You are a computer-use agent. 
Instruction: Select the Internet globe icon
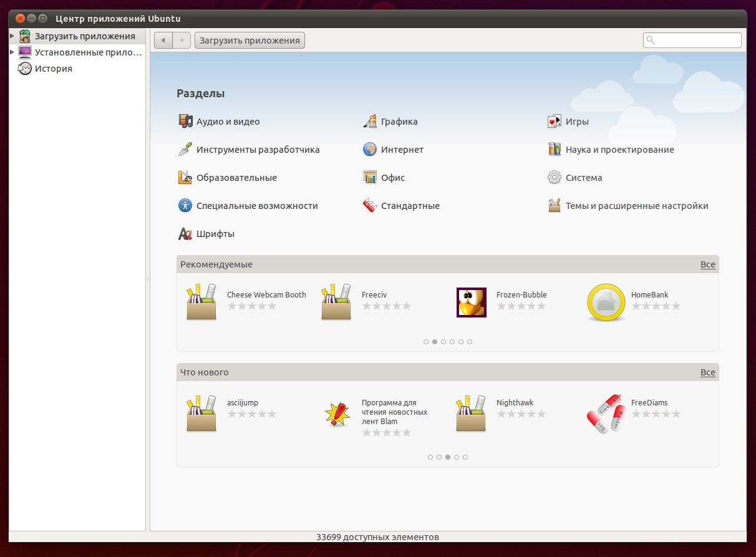[370, 150]
